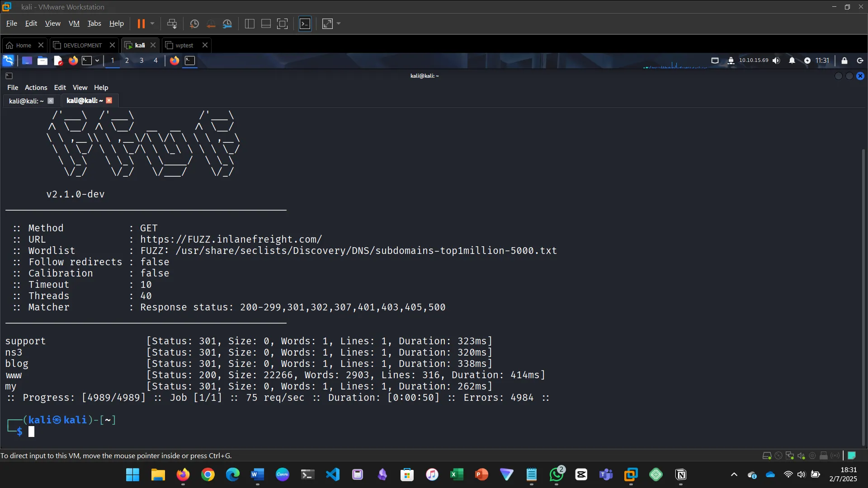Open the display stretch mode dropdown
The width and height of the screenshot is (868, 488).
click(x=337, y=23)
